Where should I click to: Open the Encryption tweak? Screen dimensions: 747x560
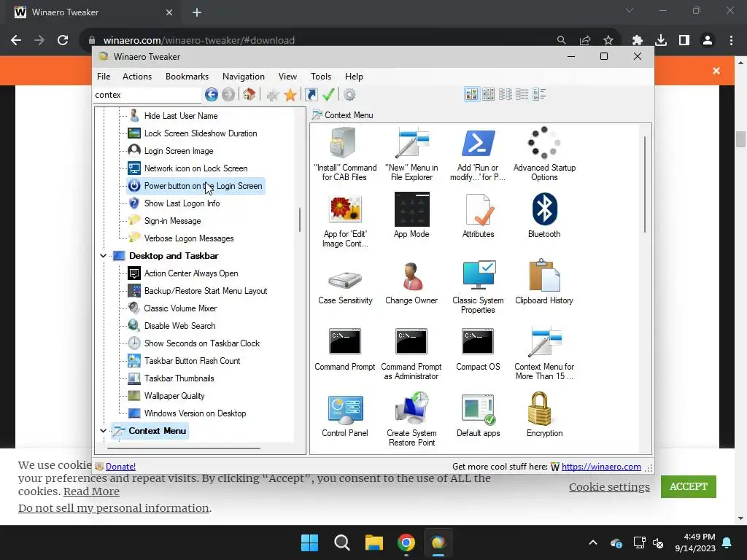click(x=544, y=414)
